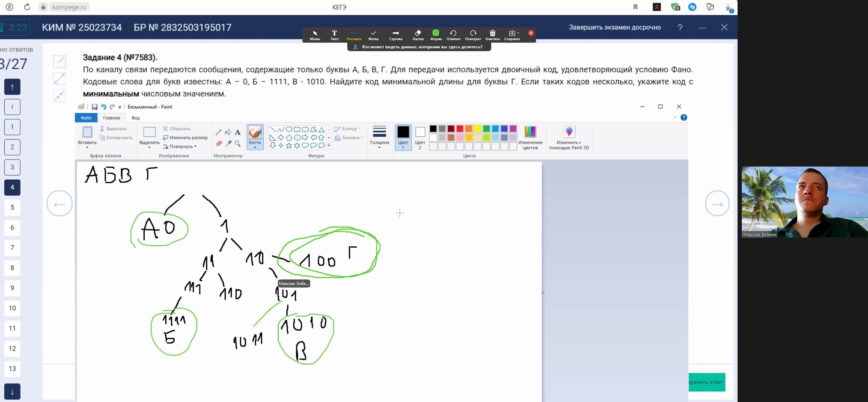Activate Цвет 2 color selector
The width and height of the screenshot is (868, 402).
point(420,137)
